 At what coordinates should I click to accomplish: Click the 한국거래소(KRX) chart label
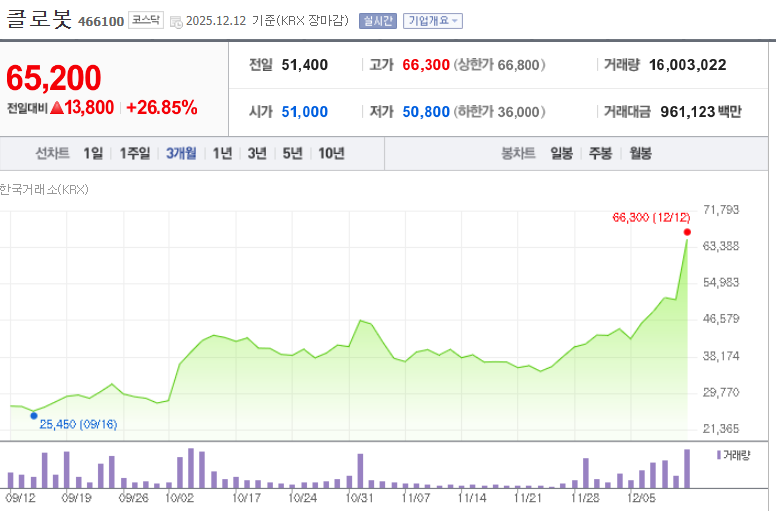tap(44, 189)
